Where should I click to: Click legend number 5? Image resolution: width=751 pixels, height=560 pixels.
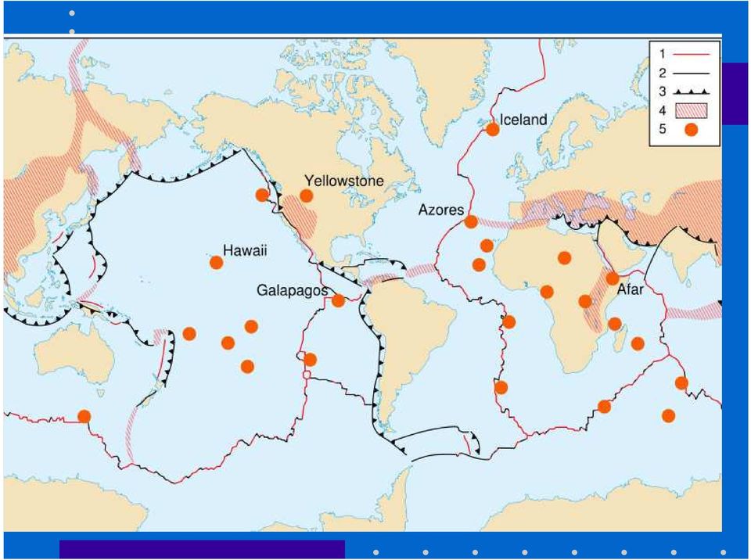pos(663,129)
